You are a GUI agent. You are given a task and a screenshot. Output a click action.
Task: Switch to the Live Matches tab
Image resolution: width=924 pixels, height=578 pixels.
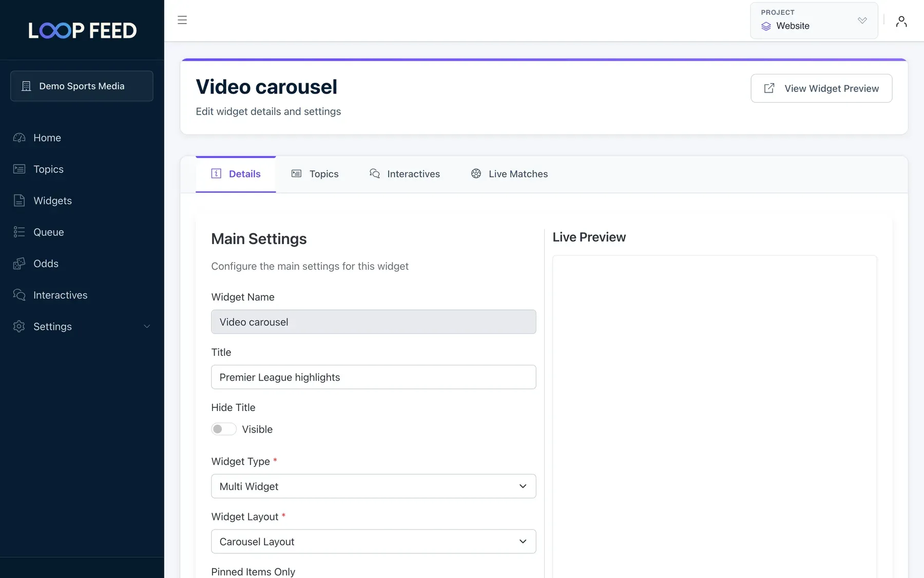click(509, 174)
